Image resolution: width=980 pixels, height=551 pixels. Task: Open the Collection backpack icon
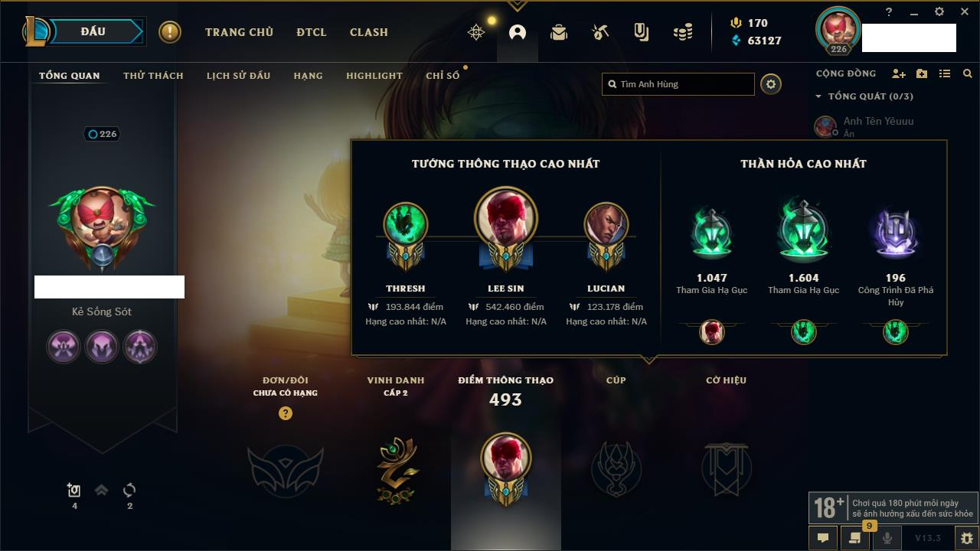559,32
